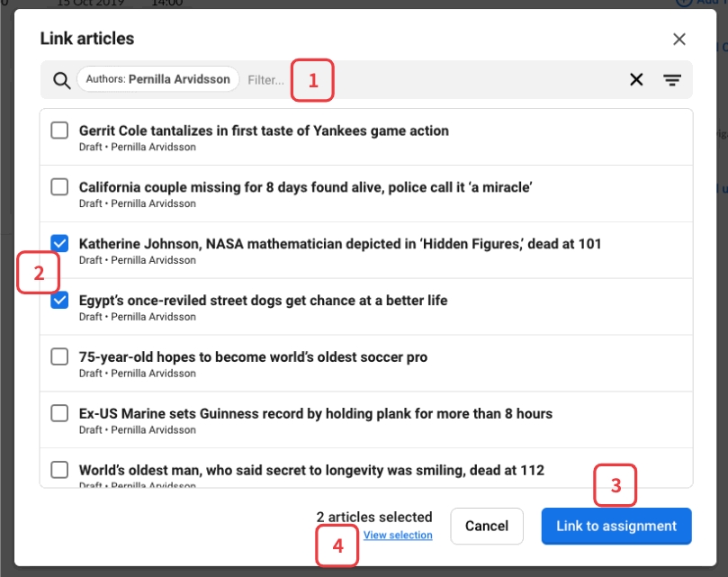Viewport: 728px width, 577px height.
Task: Select the Gerrit Cole Yankees article title
Action: [264, 131]
